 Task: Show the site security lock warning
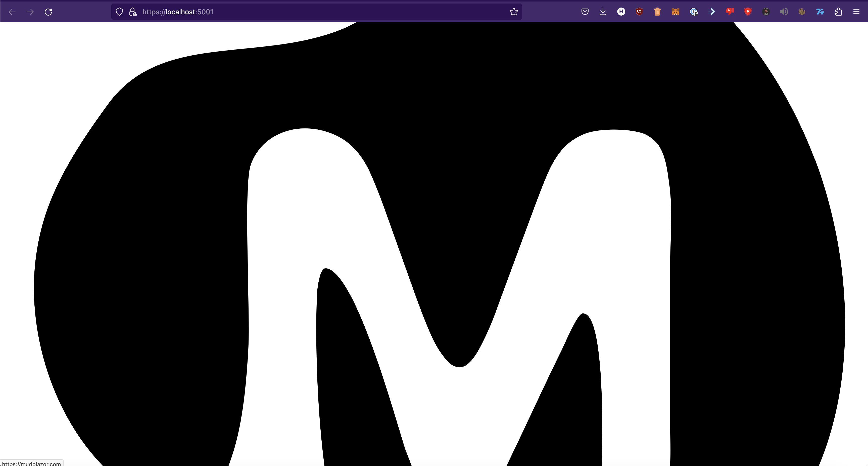pyautogui.click(x=133, y=12)
